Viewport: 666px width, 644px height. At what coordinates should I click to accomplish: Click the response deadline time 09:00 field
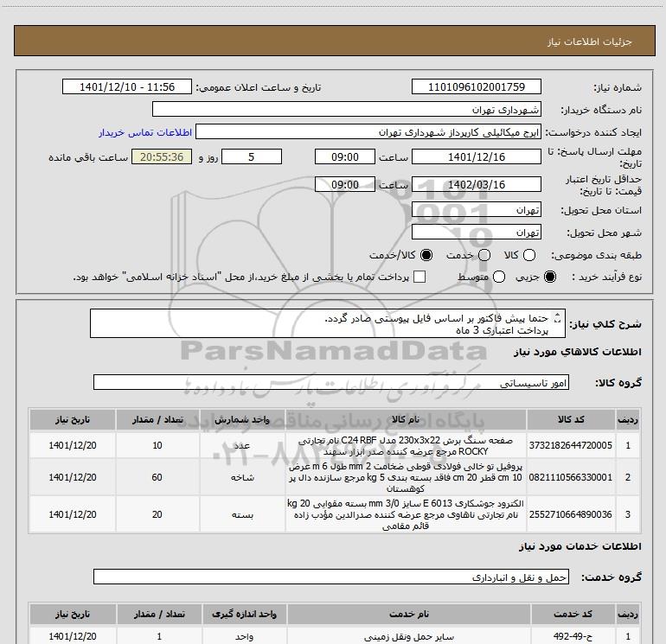click(345, 156)
